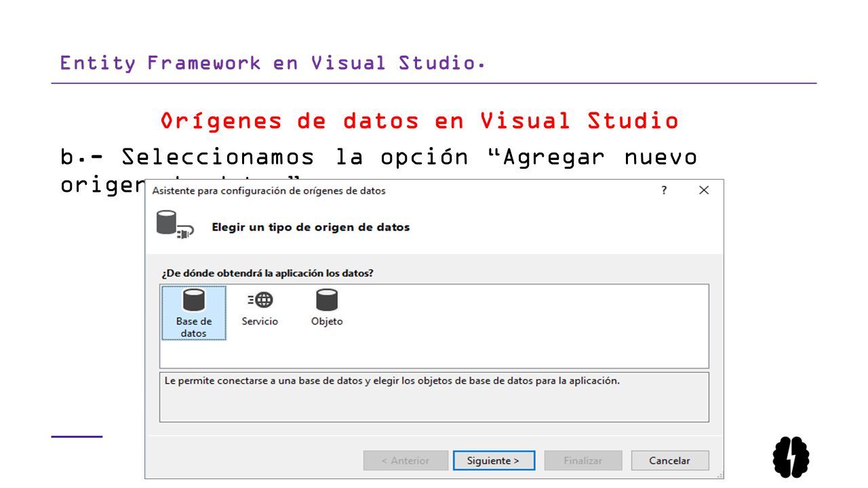Close the data source wizard dialog
868x488 pixels.
[x=704, y=190]
